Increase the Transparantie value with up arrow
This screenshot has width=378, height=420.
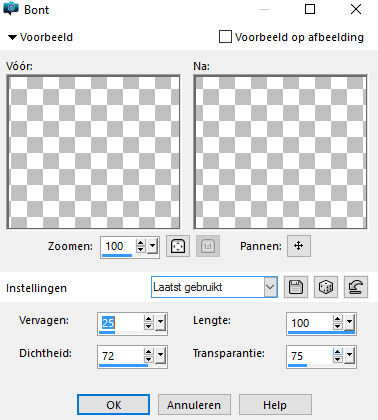point(338,352)
